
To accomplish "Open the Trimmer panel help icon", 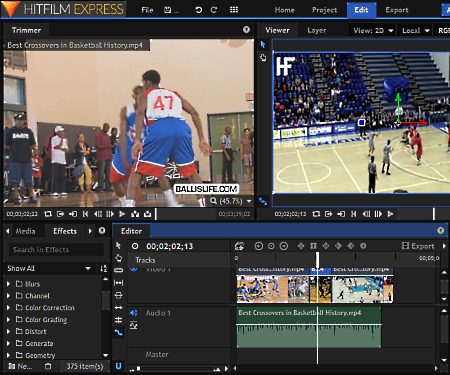I will (246, 30).
